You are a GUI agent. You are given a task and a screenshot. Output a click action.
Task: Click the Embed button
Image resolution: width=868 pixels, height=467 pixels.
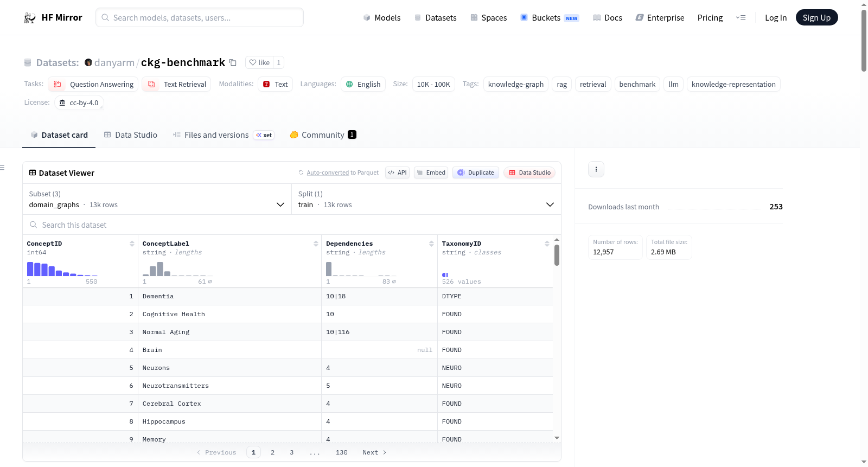pyautogui.click(x=431, y=172)
